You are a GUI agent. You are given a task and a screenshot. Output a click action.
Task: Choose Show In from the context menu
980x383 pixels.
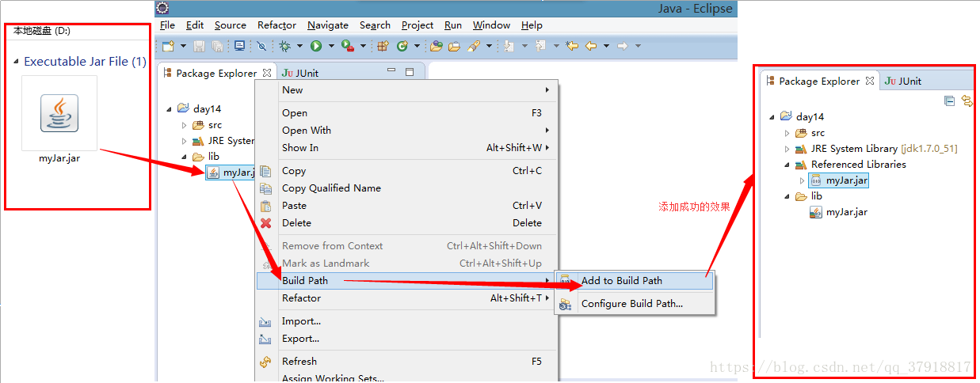[406, 148]
